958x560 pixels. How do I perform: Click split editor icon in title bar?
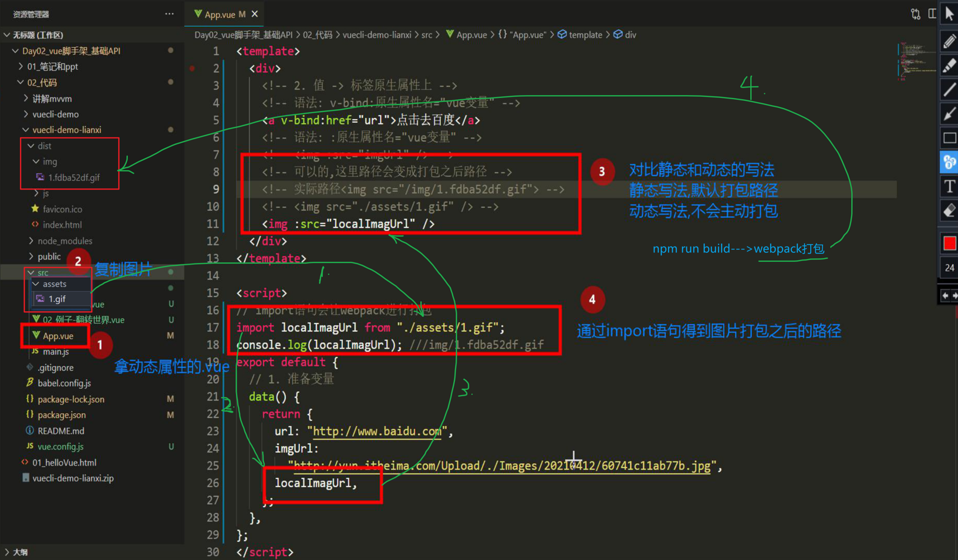[932, 14]
